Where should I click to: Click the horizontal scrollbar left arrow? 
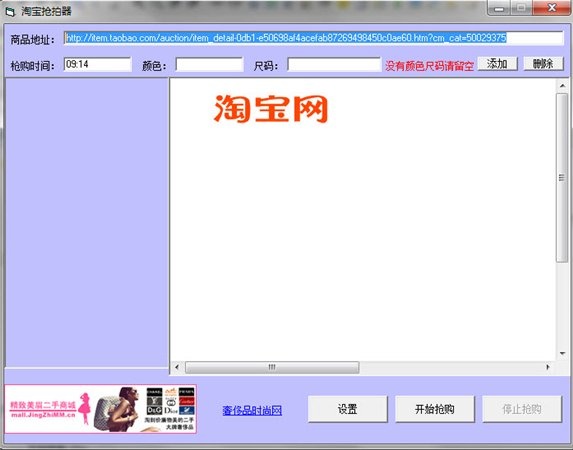(177, 367)
